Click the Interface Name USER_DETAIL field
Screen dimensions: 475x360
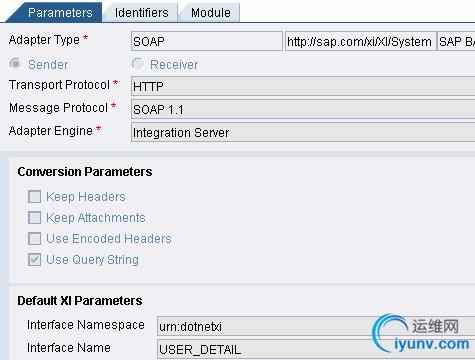(316, 349)
